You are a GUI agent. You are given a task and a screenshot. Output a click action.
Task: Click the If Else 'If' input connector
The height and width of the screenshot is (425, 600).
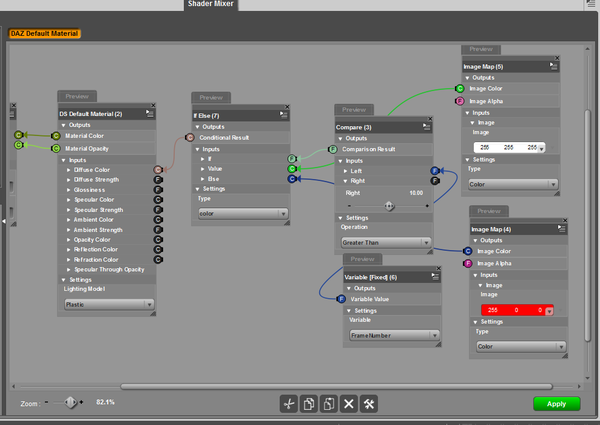coord(292,158)
